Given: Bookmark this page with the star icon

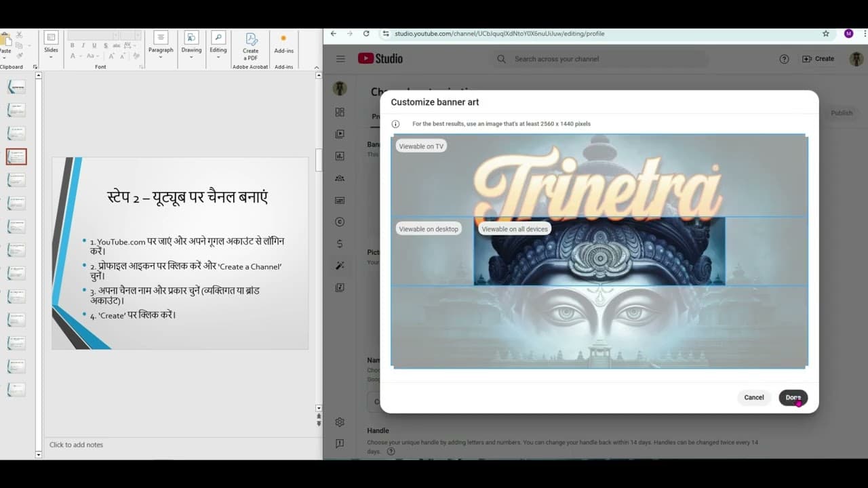Looking at the screenshot, I should coord(826,33).
